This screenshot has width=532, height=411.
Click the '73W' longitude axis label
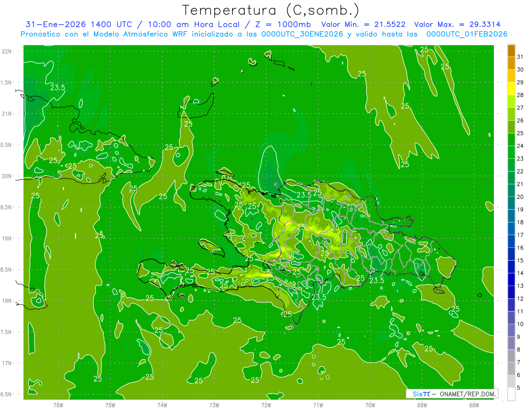tap(214, 405)
